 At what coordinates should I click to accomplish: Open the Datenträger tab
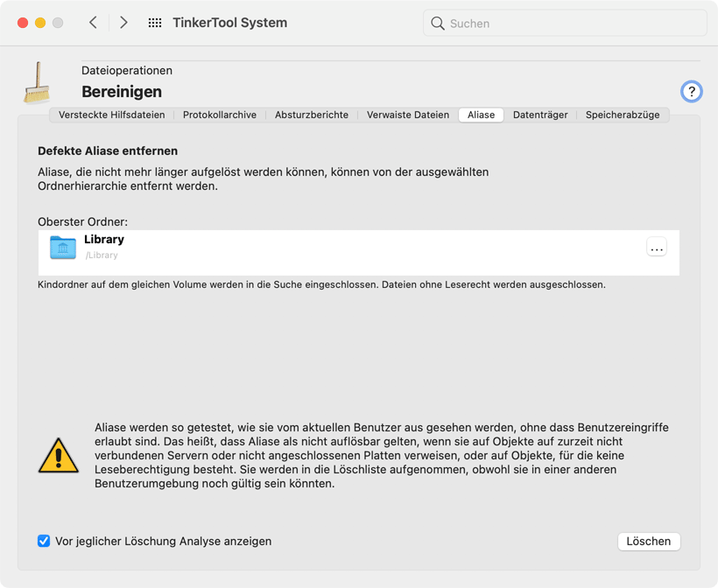(540, 115)
